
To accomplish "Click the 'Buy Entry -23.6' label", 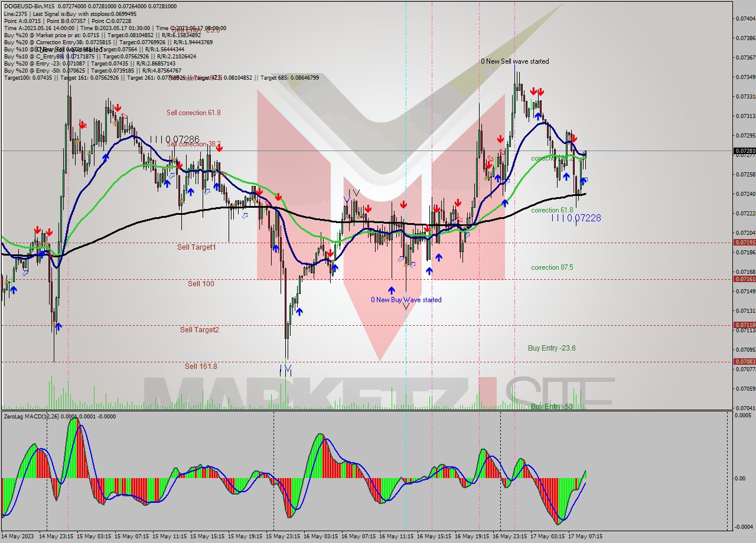I will click(552, 348).
